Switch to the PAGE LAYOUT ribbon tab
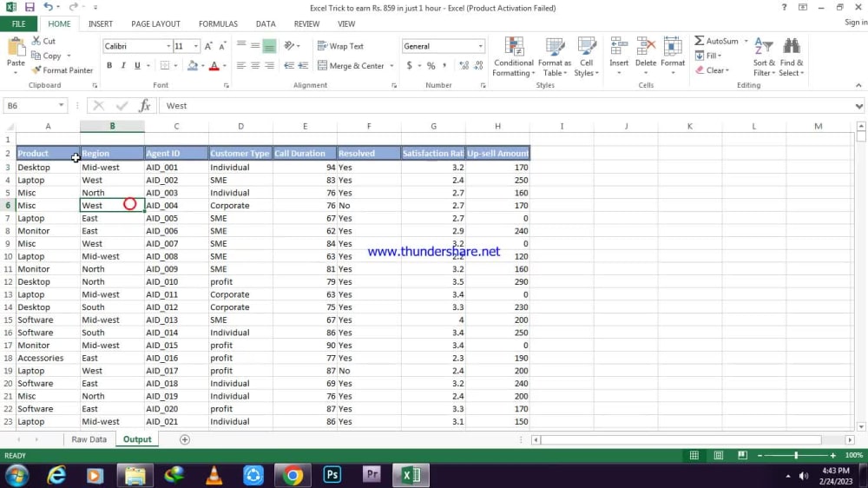868x488 pixels. pyautogui.click(x=155, y=23)
